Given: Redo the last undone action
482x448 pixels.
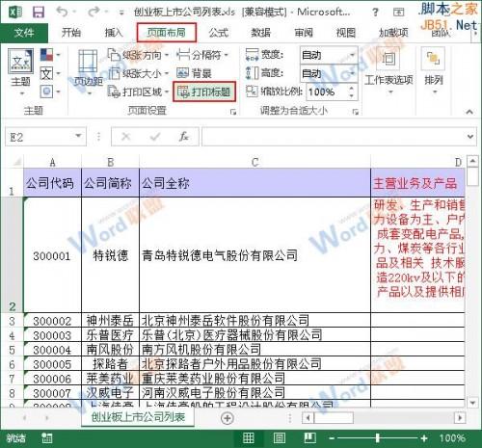Looking at the screenshot, I should click(94, 12).
